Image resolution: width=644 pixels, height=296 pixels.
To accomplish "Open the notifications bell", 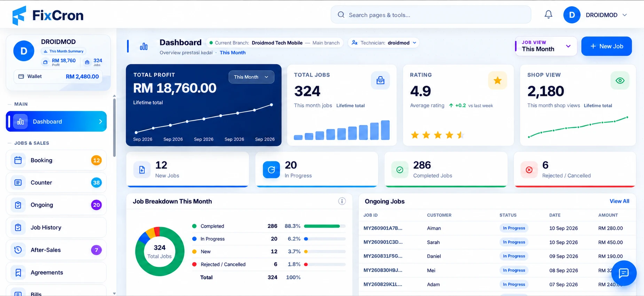I will tap(548, 15).
